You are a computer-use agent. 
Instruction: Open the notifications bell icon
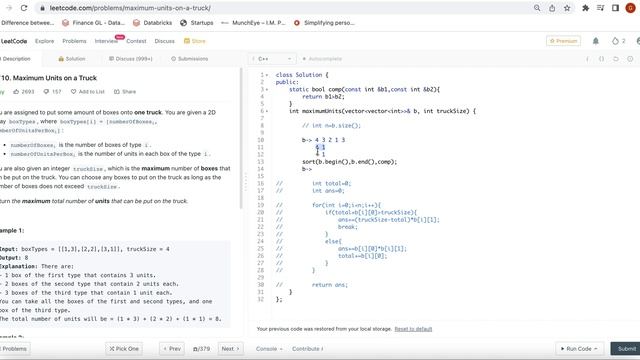pos(596,41)
